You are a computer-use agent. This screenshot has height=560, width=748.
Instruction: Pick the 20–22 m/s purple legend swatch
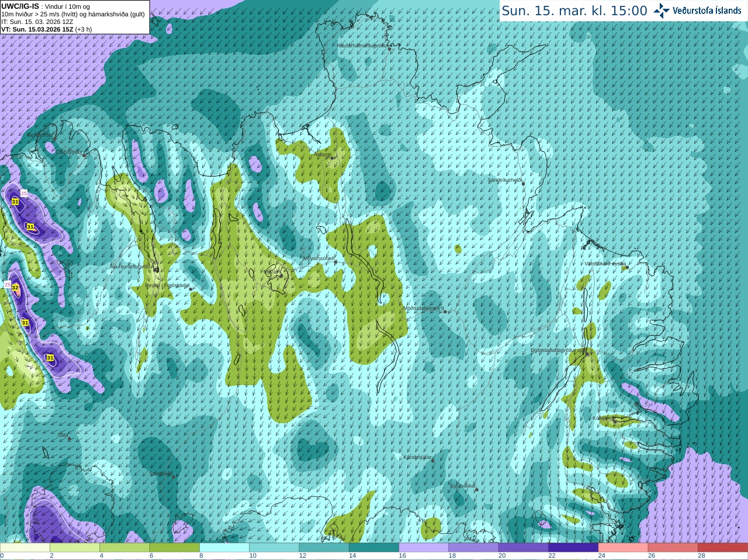524,548
